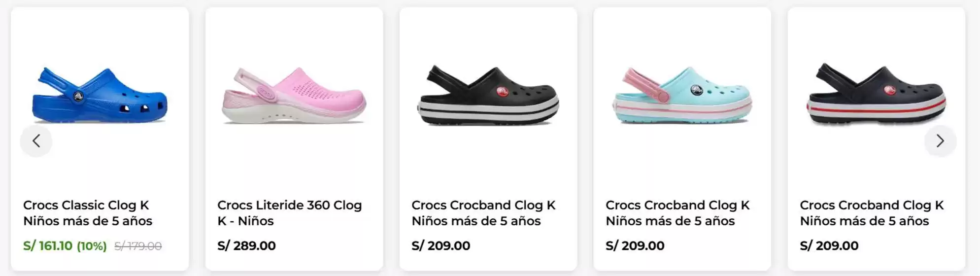980x276 pixels.
Task: Open the light blue Crocband clog image
Action: pyautogui.click(x=682, y=96)
